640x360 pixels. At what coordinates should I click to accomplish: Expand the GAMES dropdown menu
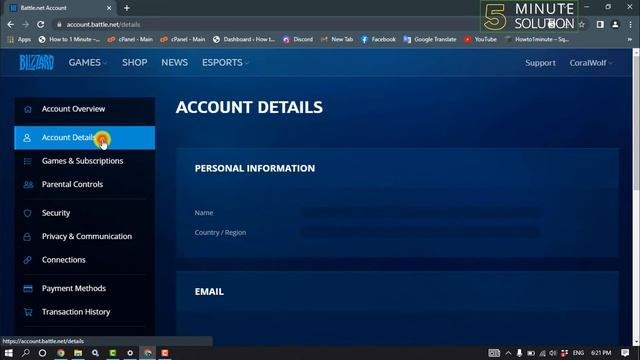[x=87, y=62]
